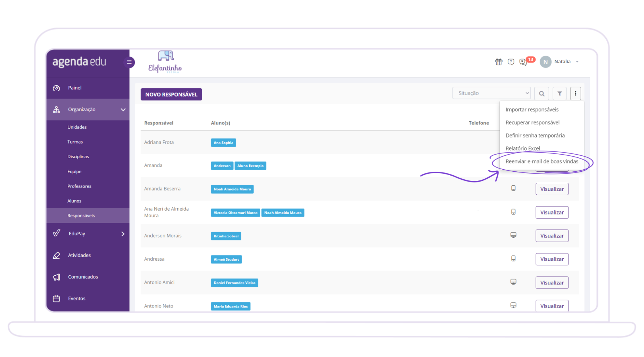
Task: Click the Telefone column header
Action: tap(479, 123)
